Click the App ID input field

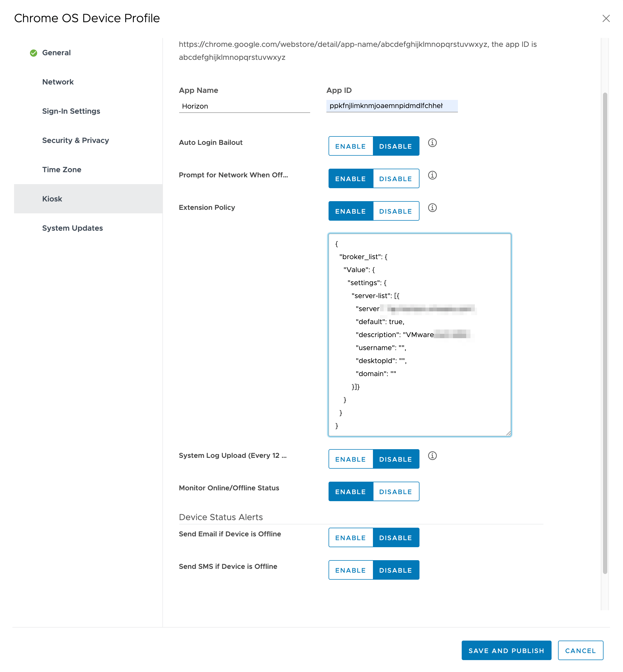point(392,106)
